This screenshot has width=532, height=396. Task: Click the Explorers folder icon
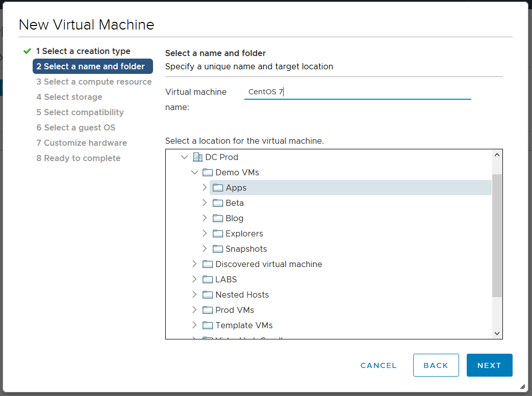point(218,233)
